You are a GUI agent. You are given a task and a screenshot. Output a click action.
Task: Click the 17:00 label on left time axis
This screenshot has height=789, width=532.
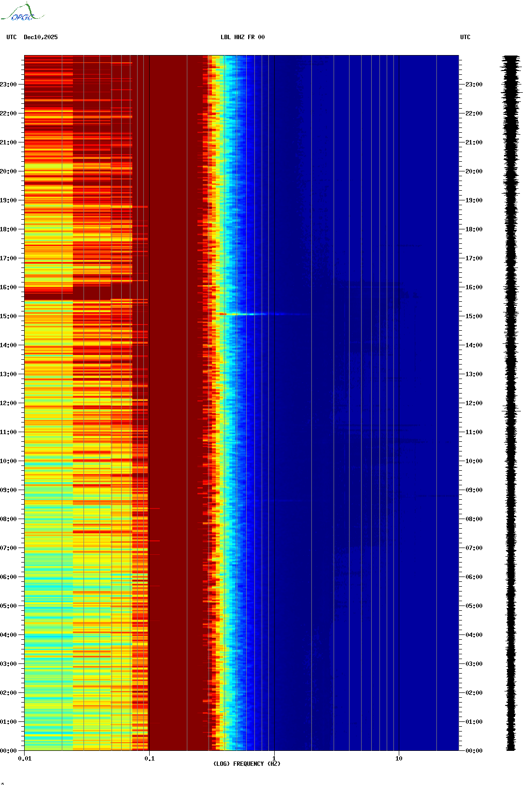click(x=8, y=258)
